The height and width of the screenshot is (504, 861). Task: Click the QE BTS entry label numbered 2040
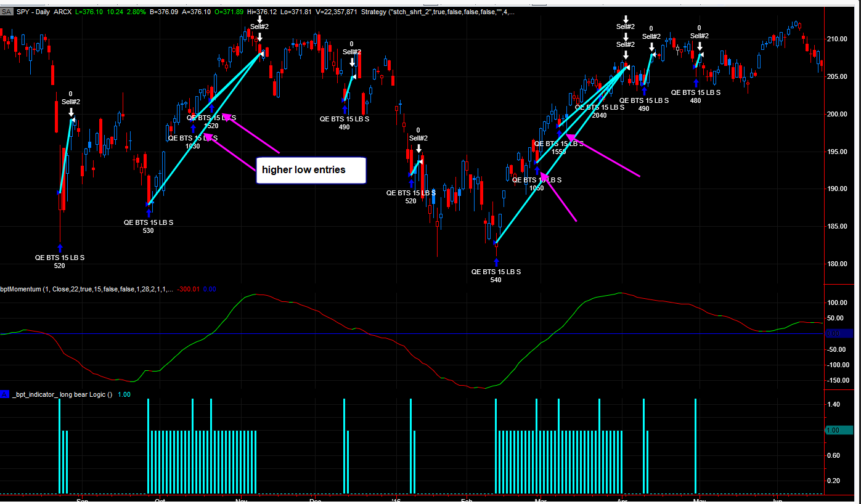coord(599,111)
